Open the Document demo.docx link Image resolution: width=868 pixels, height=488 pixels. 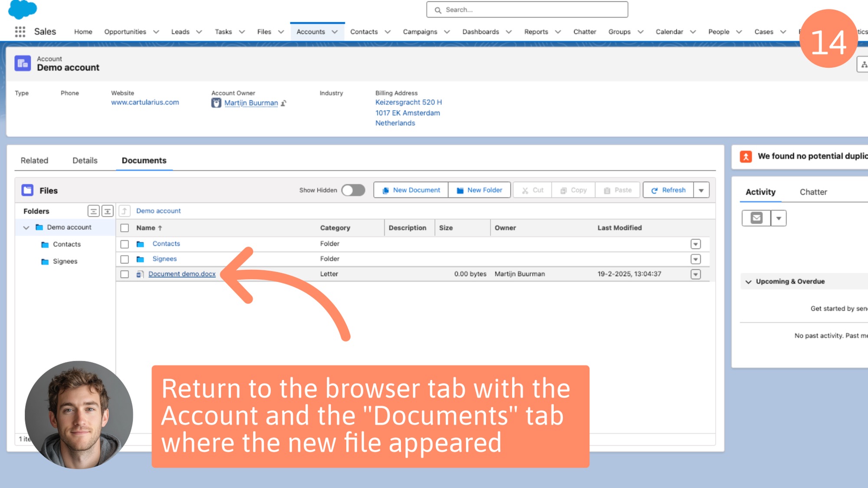point(182,274)
